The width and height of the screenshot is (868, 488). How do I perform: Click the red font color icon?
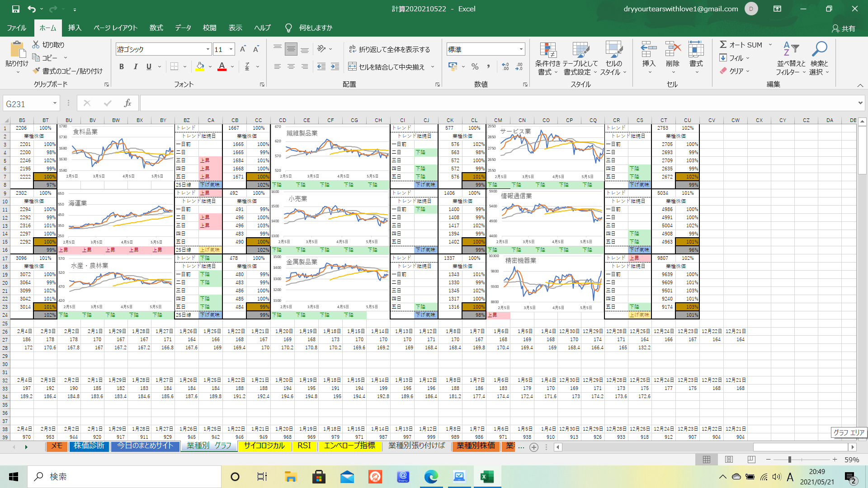[x=222, y=66]
